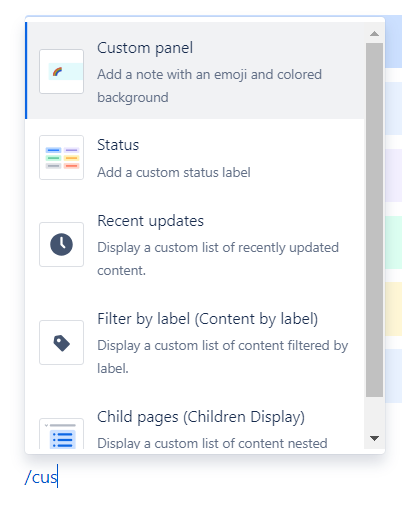Click 'Add a custom status label' description
402x511 pixels.
tap(174, 173)
